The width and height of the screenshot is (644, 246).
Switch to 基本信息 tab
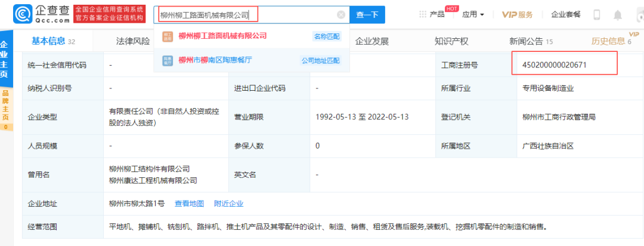pyautogui.click(x=54, y=41)
